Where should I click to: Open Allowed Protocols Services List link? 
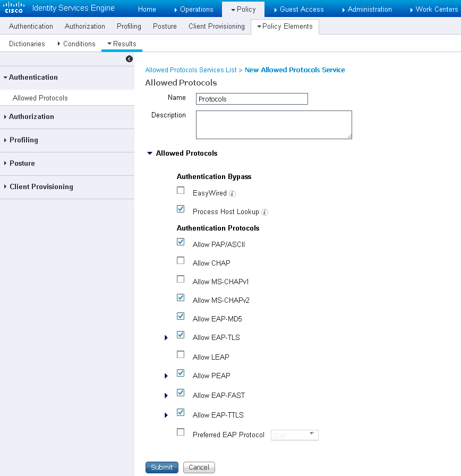coord(191,70)
